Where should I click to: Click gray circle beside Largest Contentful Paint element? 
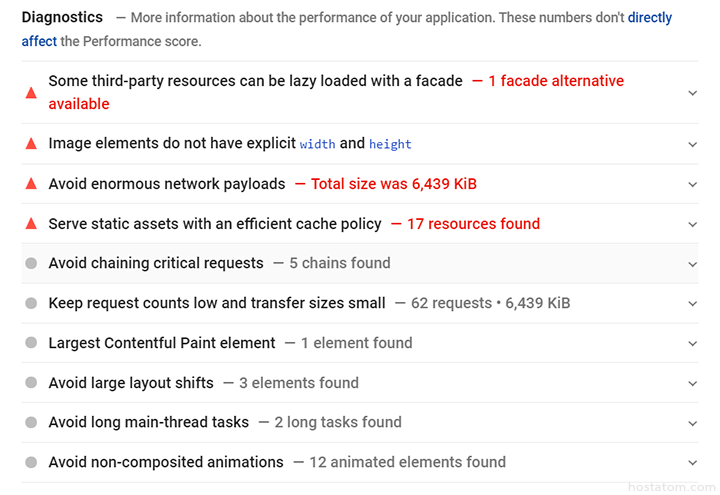point(31,343)
